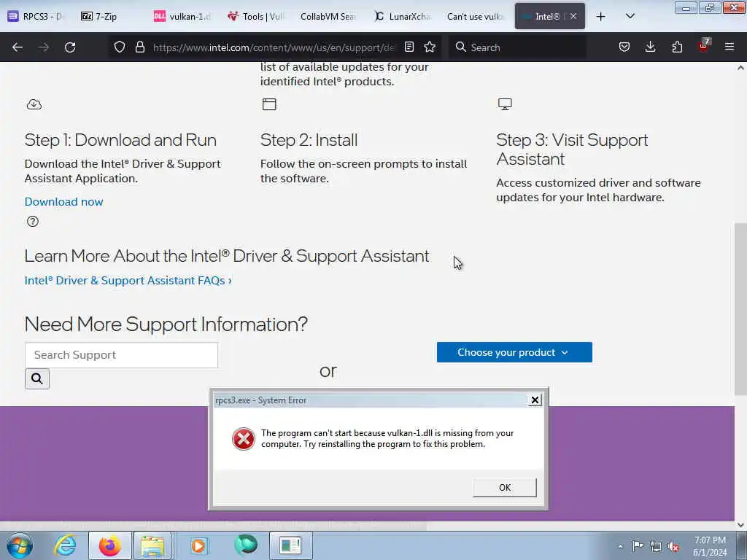Open Windows Media Player taskbar icon
747x560 pixels.
tap(198, 545)
